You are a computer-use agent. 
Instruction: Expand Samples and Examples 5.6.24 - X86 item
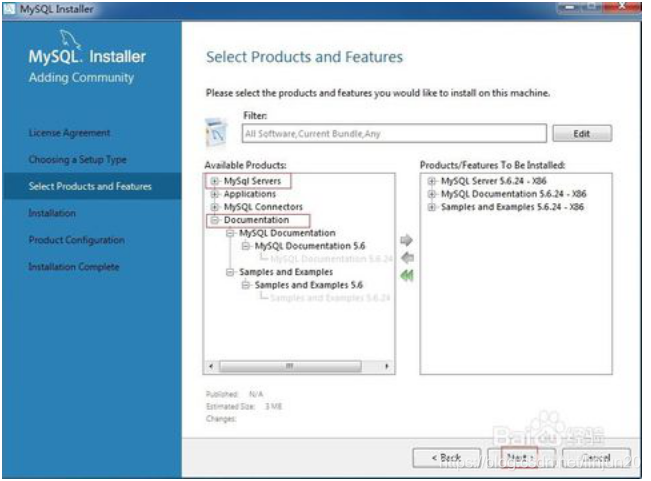431,207
